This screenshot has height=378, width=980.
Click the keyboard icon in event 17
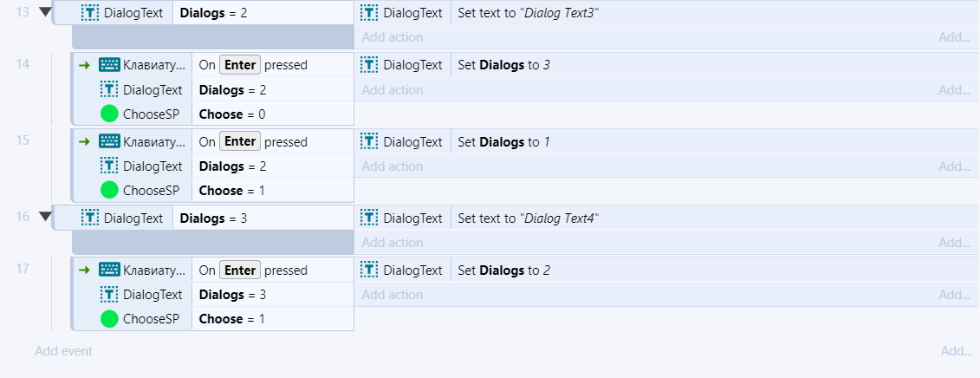pyautogui.click(x=109, y=270)
